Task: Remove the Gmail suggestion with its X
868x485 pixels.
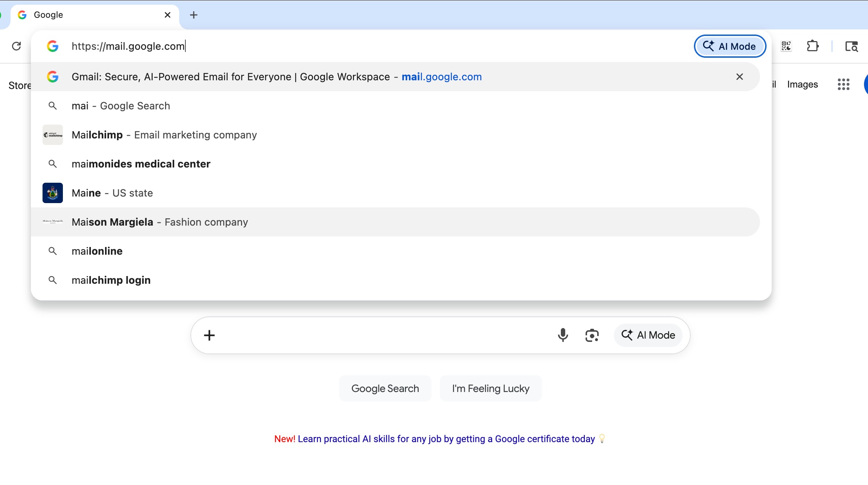Action: point(740,77)
